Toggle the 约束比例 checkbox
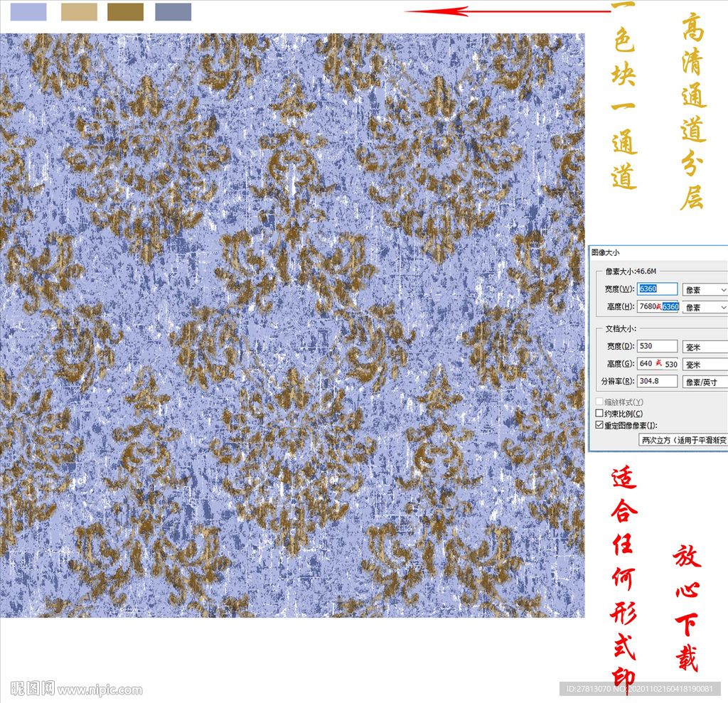The image size is (728, 703). (x=599, y=413)
